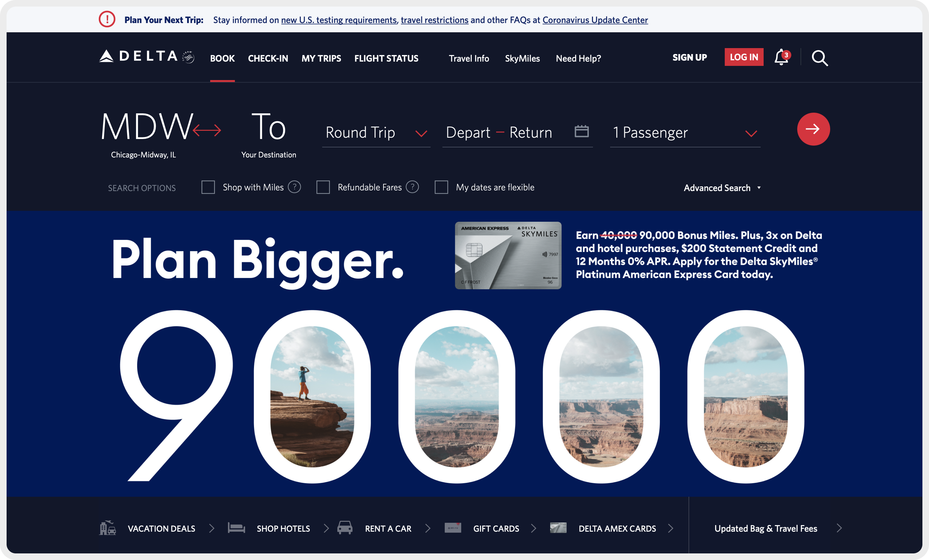
Task: Click the Delta Amex Cards icon
Action: [558, 528]
